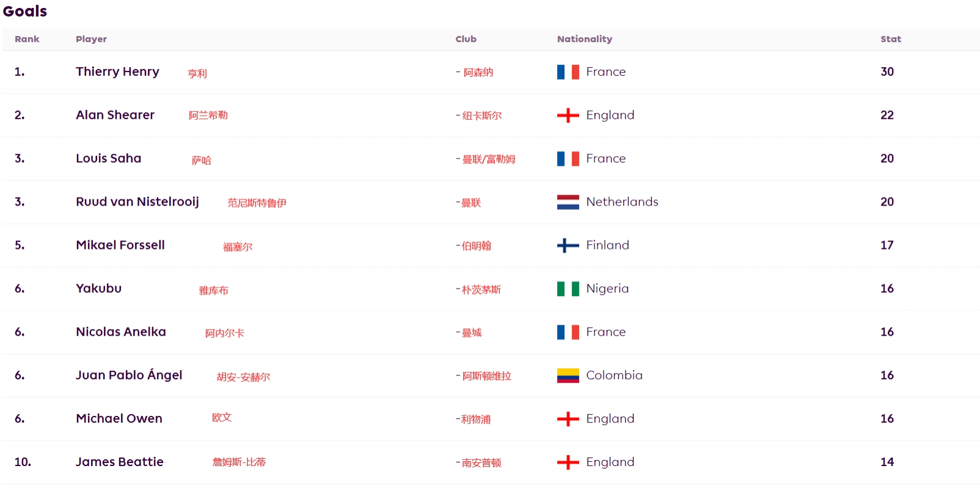Click the Finland flag icon

(568, 245)
